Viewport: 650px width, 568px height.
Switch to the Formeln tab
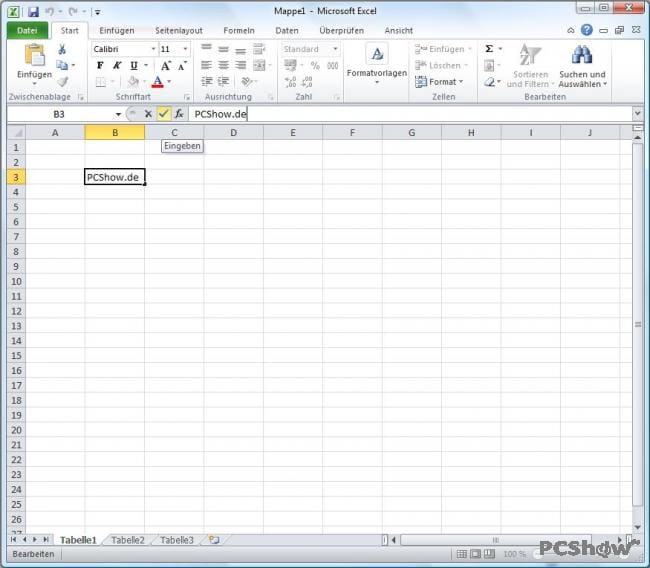click(239, 31)
